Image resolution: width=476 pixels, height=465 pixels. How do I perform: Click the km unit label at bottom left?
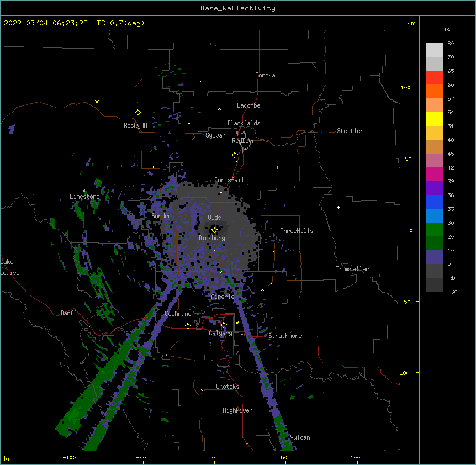pyautogui.click(x=8, y=458)
